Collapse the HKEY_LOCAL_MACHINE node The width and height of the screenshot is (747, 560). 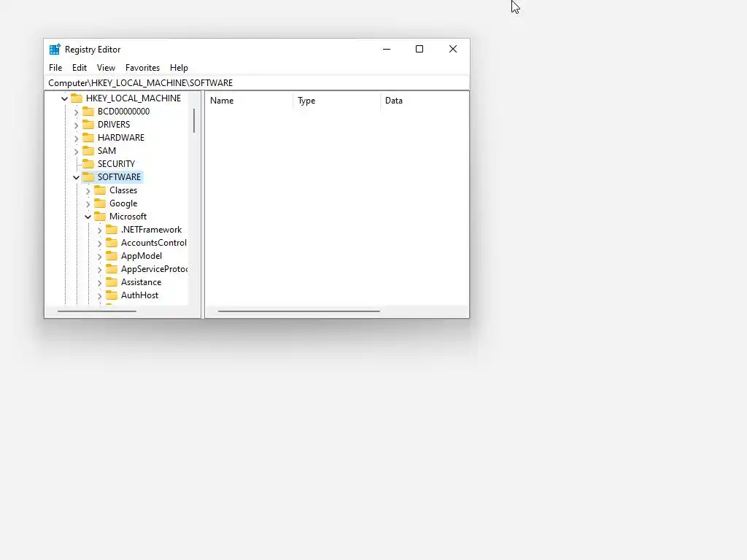tap(64, 98)
